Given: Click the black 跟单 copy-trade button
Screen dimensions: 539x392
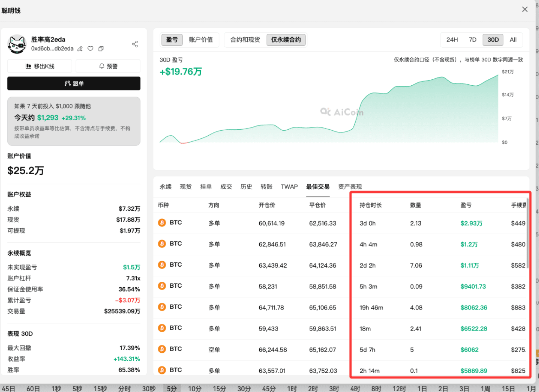Looking at the screenshot, I should click(x=74, y=84).
